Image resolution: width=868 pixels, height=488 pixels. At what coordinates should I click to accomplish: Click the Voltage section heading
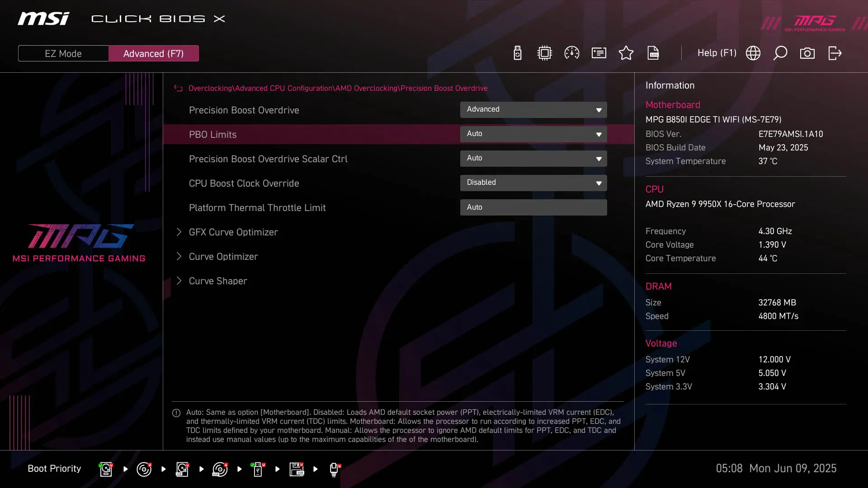pyautogui.click(x=661, y=343)
